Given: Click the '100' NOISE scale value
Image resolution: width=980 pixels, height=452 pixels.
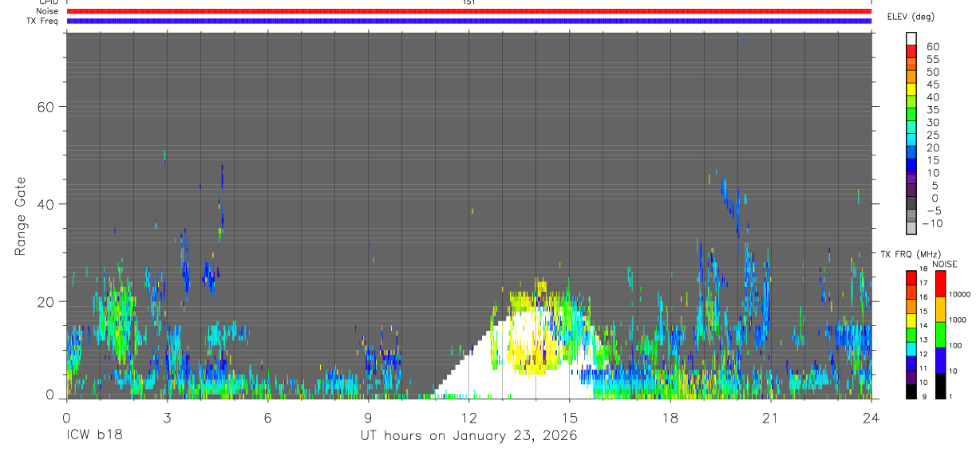Looking at the screenshot, I should point(954,346).
